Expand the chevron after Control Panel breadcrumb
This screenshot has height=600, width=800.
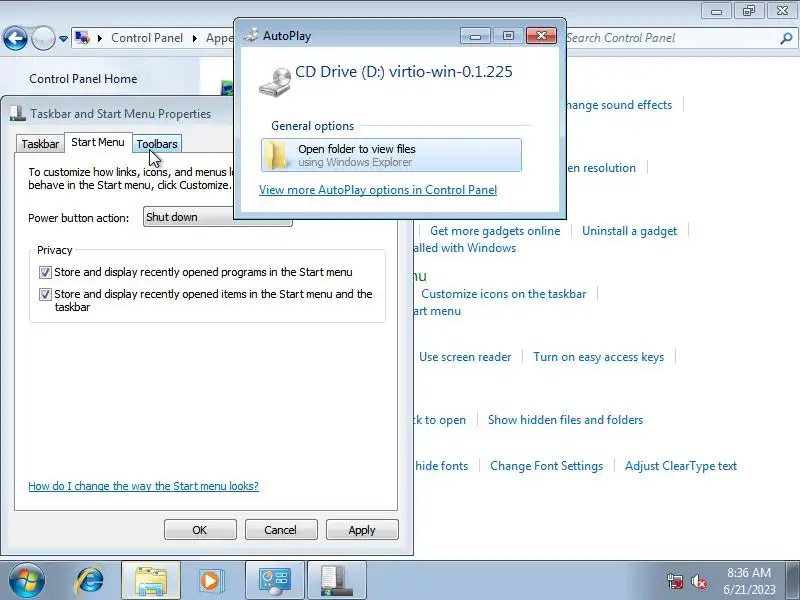195,38
